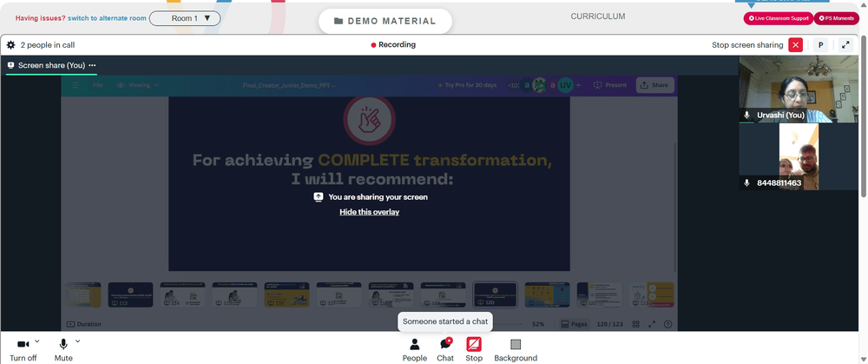Click Hide this overlay link

[x=369, y=212]
